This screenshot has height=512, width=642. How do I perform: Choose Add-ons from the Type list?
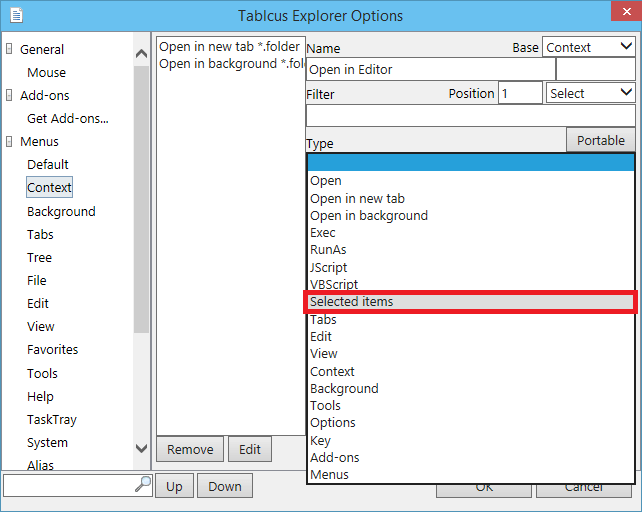pos(471,457)
